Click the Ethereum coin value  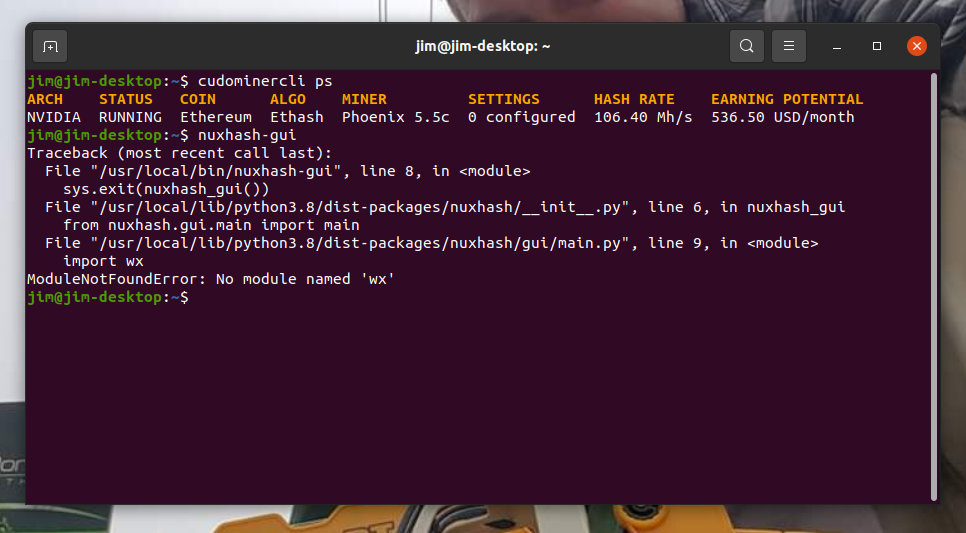click(x=216, y=117)
